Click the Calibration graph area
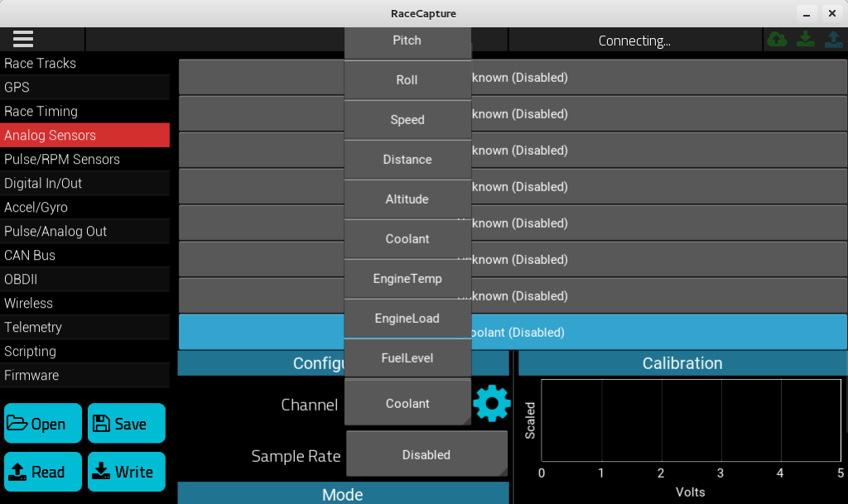The image size is (848, 504). click(691, 420)
